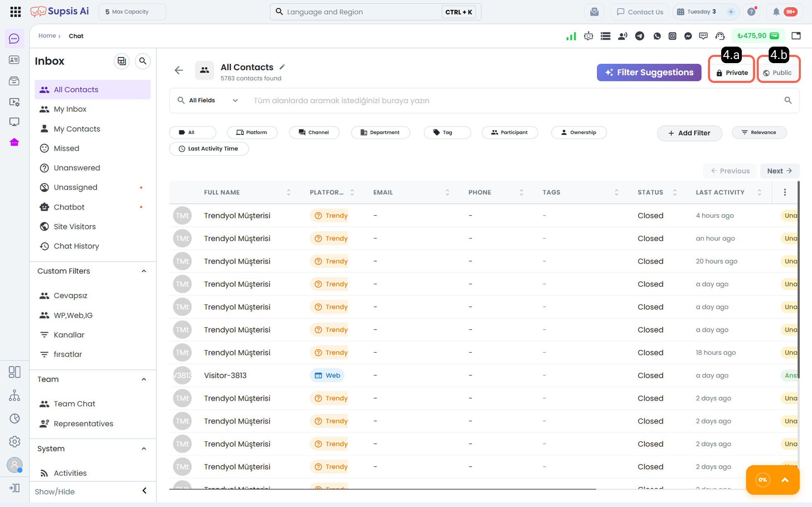Viewport: 812px width, 507px height.
Task: Click the Home breadcrumb link
Action: pos(47,36)
